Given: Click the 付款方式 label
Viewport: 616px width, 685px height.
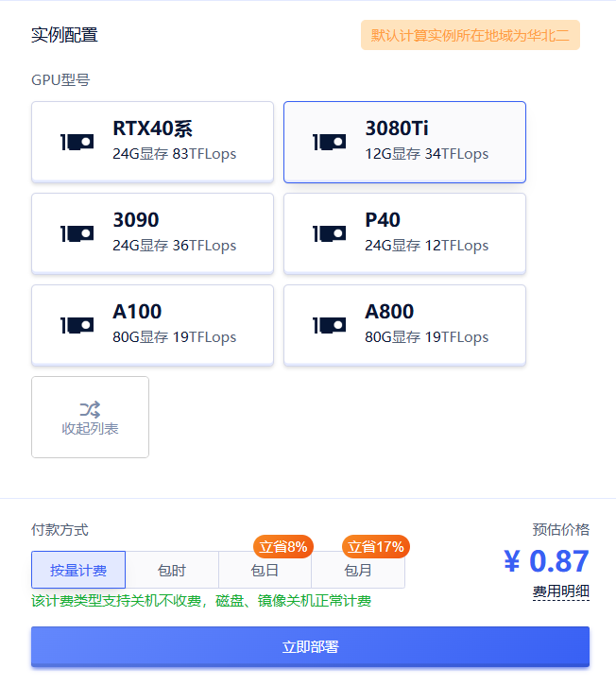Looking at the screenshot, I should click(x=60, y=530).
